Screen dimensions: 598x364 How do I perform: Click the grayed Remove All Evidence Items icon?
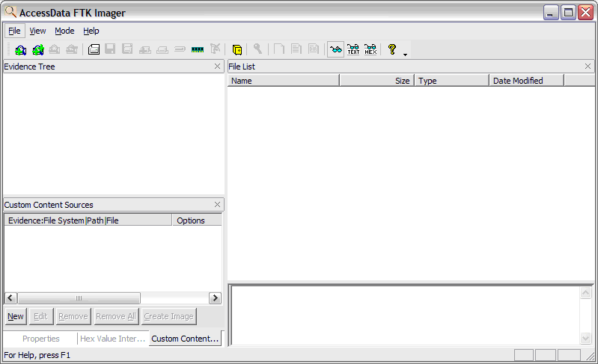[72, 49]
